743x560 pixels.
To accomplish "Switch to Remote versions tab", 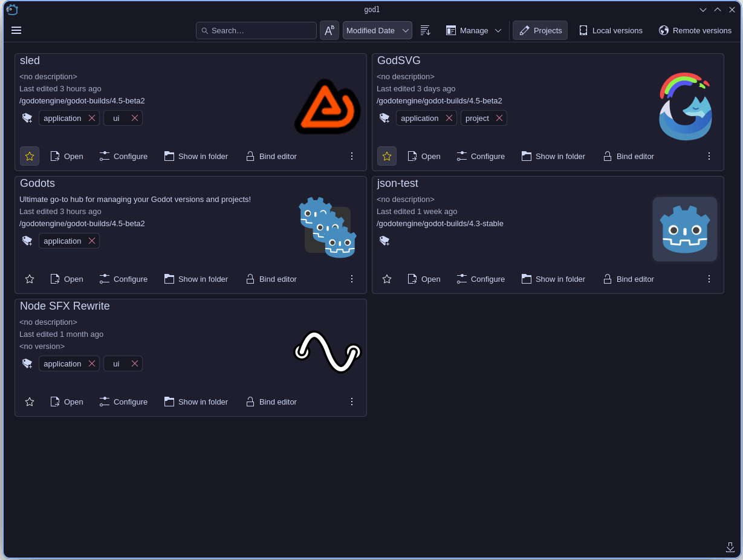I will pos(695,30).
